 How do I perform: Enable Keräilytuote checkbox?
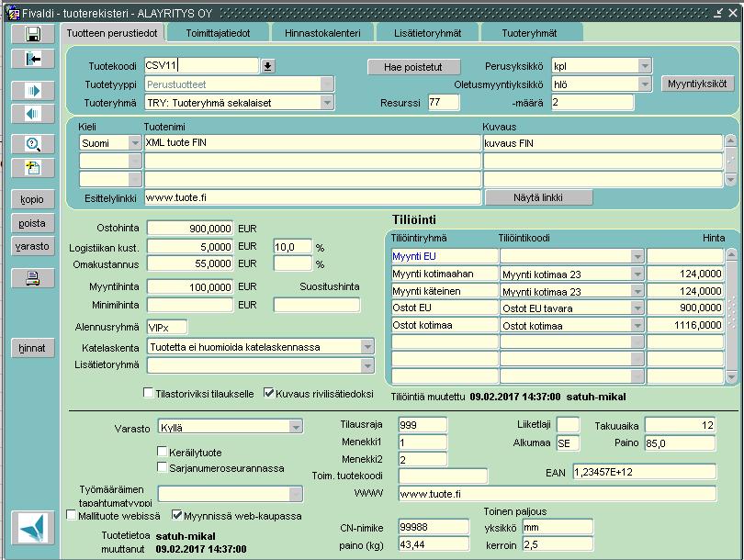[x=162, y=451]
